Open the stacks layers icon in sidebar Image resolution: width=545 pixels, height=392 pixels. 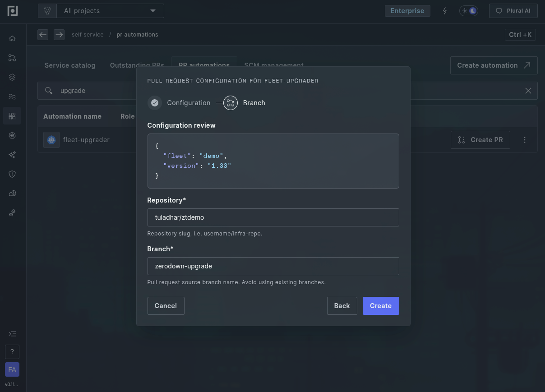[x=12, y=77]
